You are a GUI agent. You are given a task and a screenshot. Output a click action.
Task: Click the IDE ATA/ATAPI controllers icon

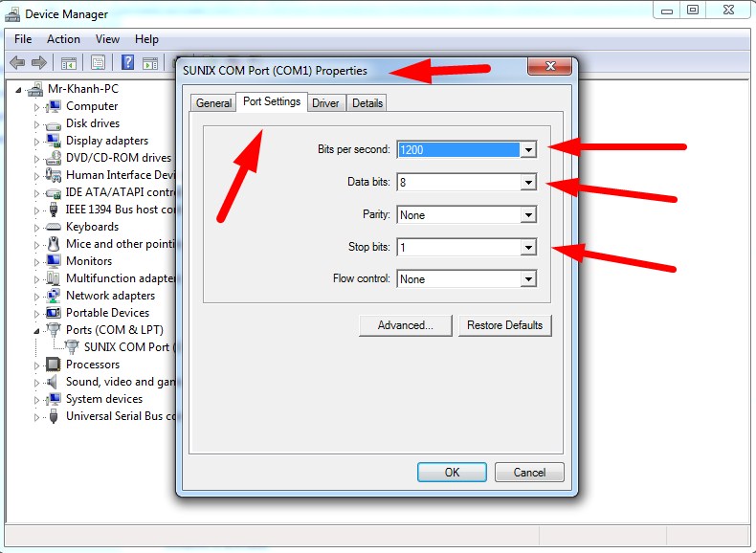point(53,193)
